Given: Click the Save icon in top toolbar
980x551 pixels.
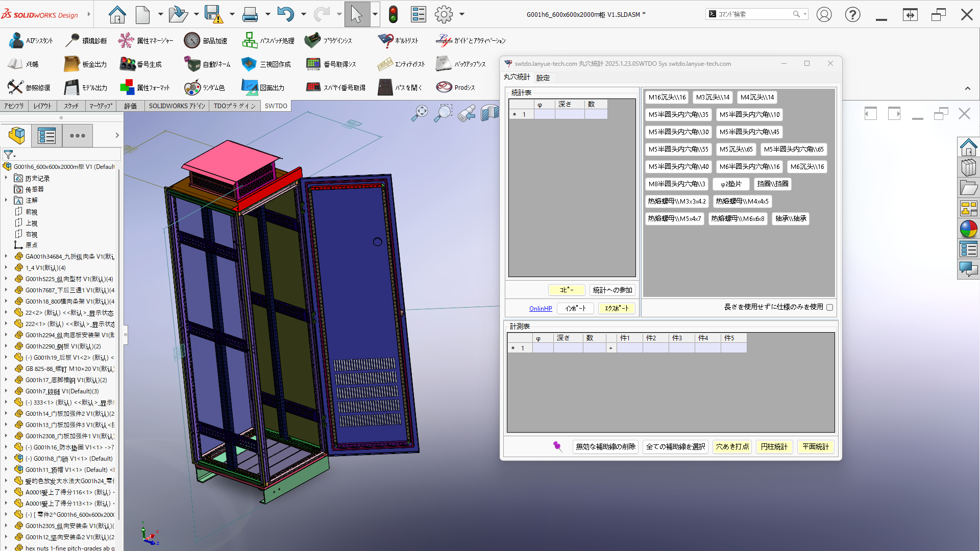Looking at the screenshot, I should click(x=213, y=14).
